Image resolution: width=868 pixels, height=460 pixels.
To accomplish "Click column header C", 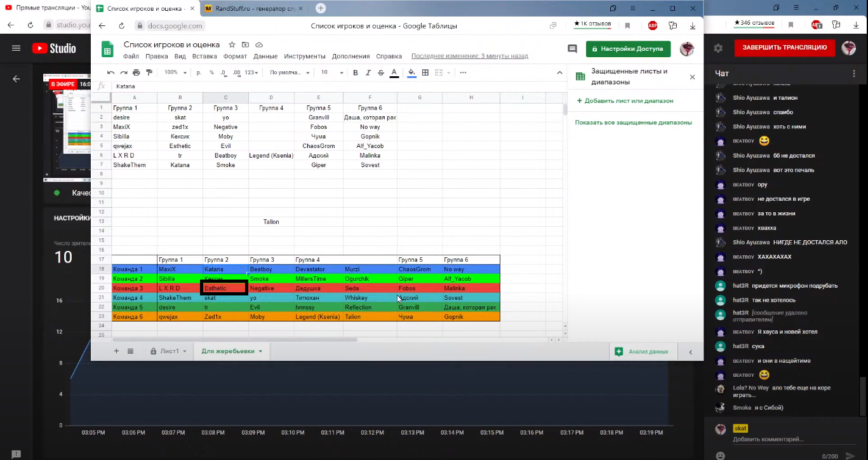I will click(x=225, y=97).
